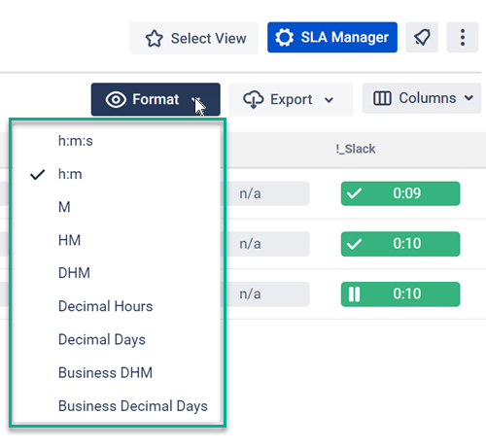Viewport: 486px width, 448px height.
Task: Open the three-dot more options menu
Action: pyautogui.click(x=463, y=37)
